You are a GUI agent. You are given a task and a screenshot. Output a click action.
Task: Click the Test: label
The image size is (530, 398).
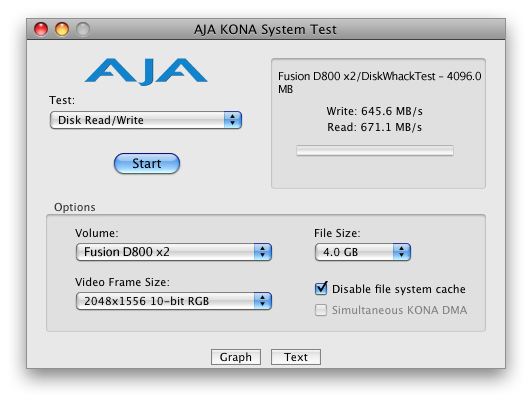[x=62, y=100]
